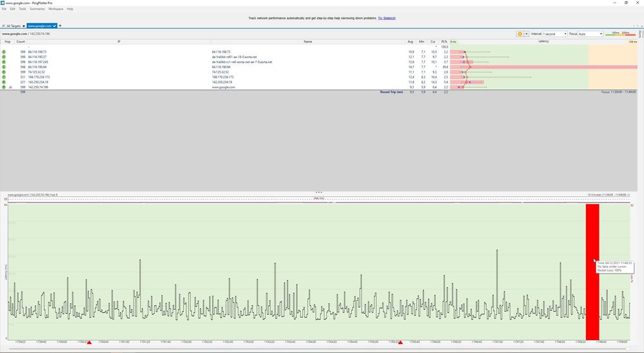This screenshot has height=353, width=644.
Task: Sort by the Avg column header
Action: pyautogui.click(x=411, y=41)
